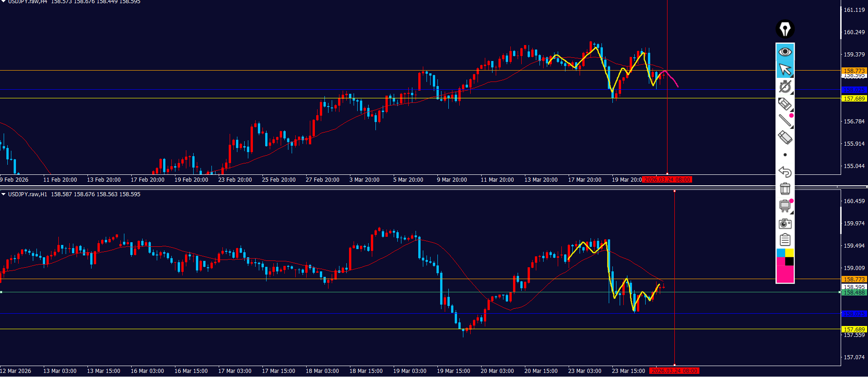
Task: Choose the black color swatch
Action: click(x=789, y=261)
